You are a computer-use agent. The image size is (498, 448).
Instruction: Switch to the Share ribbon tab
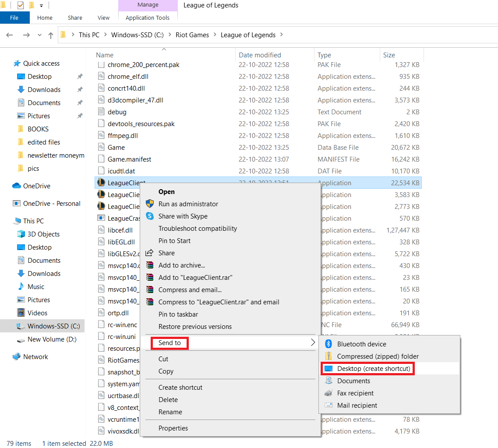pyautogui.click(x=75, y=18)
